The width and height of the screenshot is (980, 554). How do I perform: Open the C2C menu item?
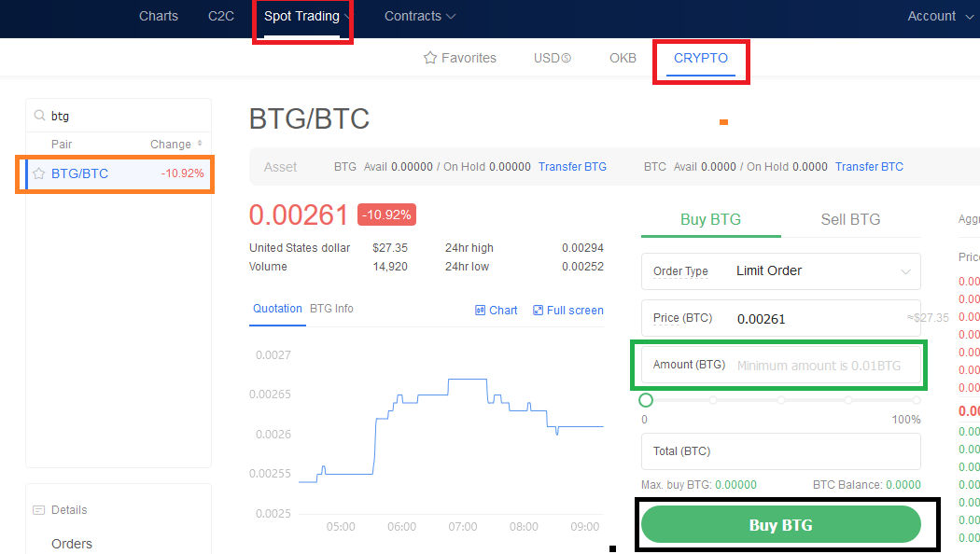click(x=221, y=16)
